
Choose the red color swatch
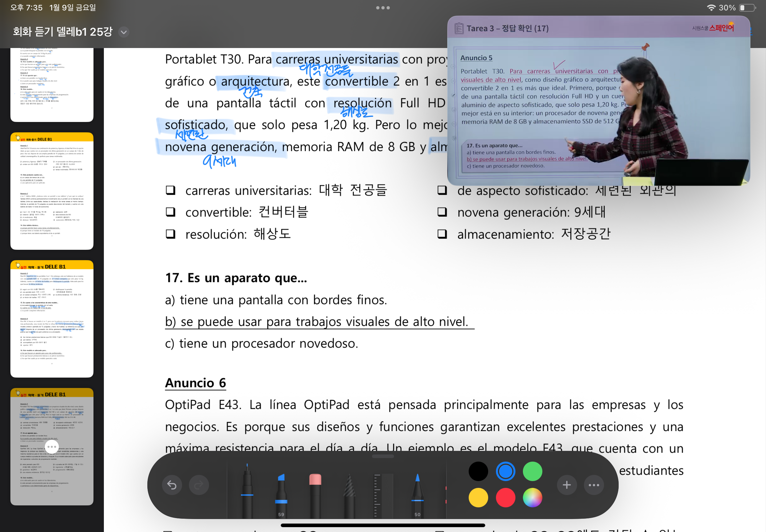pyautogui.click(x=506, y=498)
